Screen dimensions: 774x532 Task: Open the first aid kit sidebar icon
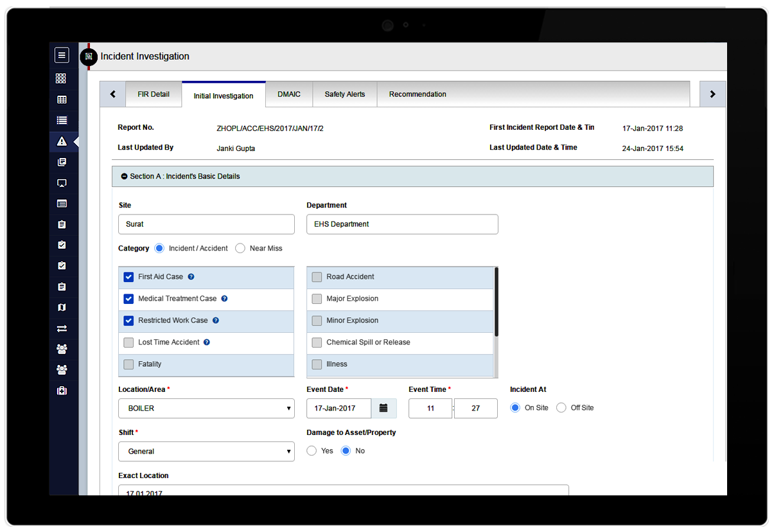tap(62, 391)
